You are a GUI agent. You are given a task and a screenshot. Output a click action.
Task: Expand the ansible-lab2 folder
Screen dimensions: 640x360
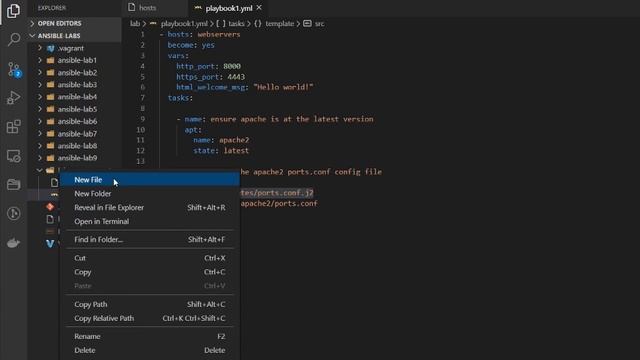(74, 73)
